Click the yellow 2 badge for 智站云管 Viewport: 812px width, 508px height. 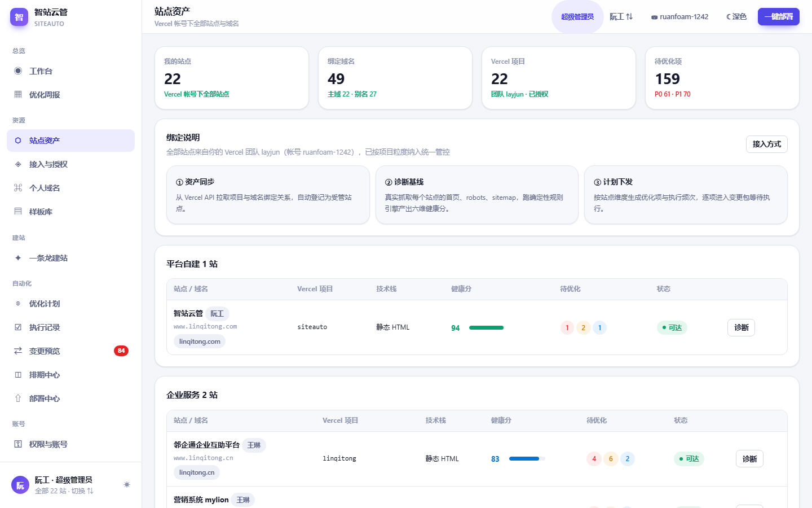click(584, 328)
